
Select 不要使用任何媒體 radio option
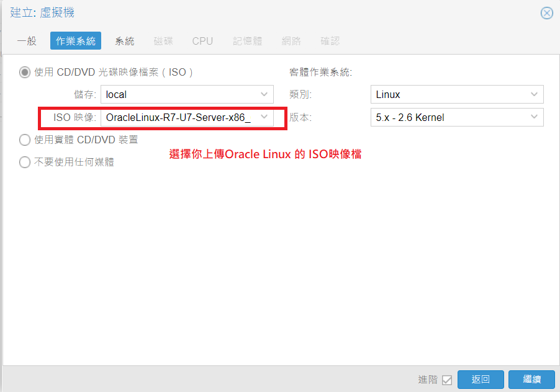[x=25, y=163]
